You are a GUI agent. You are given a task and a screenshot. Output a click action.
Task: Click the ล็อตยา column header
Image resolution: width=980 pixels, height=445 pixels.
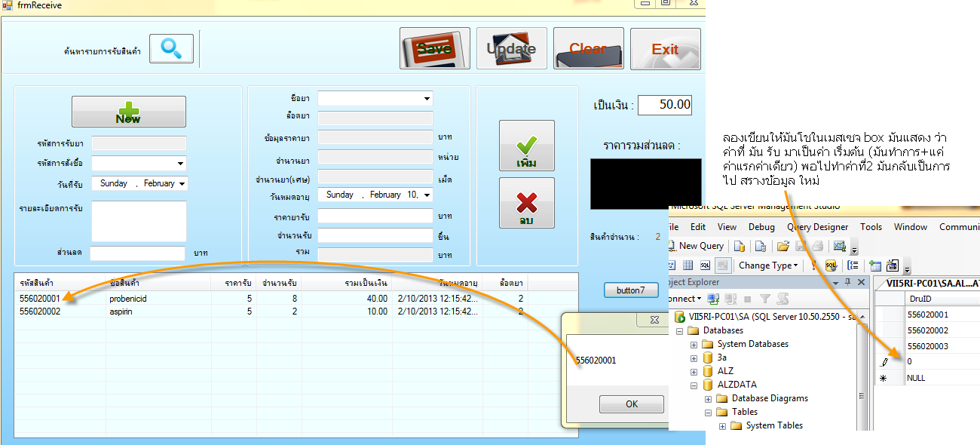tap(504, 283)
